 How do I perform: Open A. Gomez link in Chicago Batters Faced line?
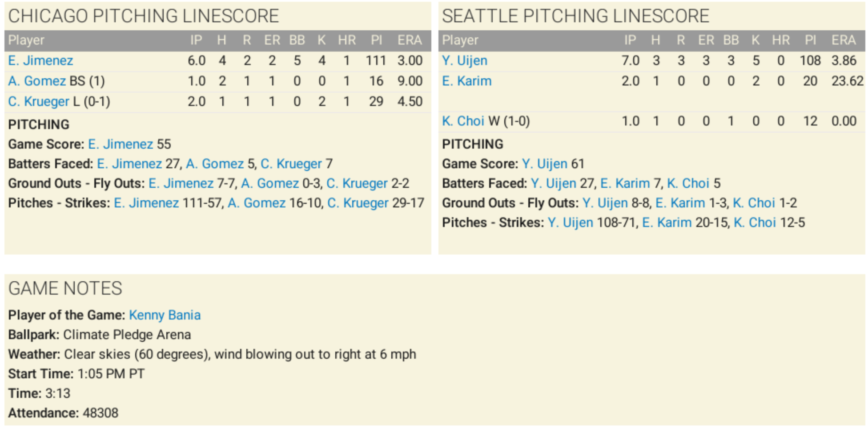pos(215,164)
